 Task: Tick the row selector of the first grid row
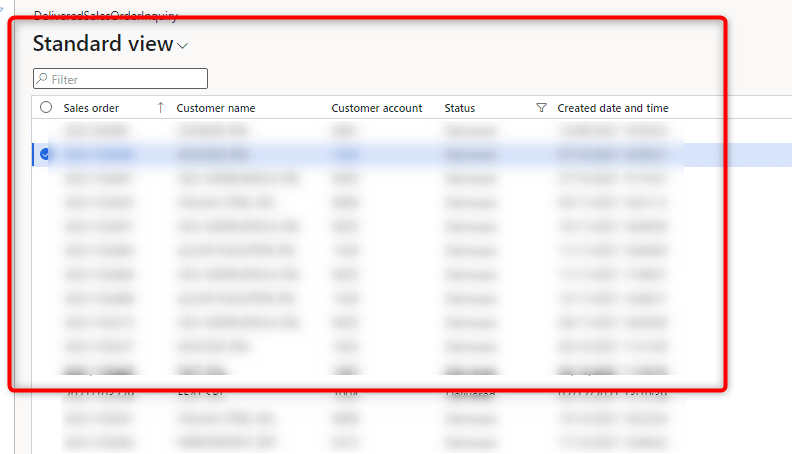click(x=46, y=131)
